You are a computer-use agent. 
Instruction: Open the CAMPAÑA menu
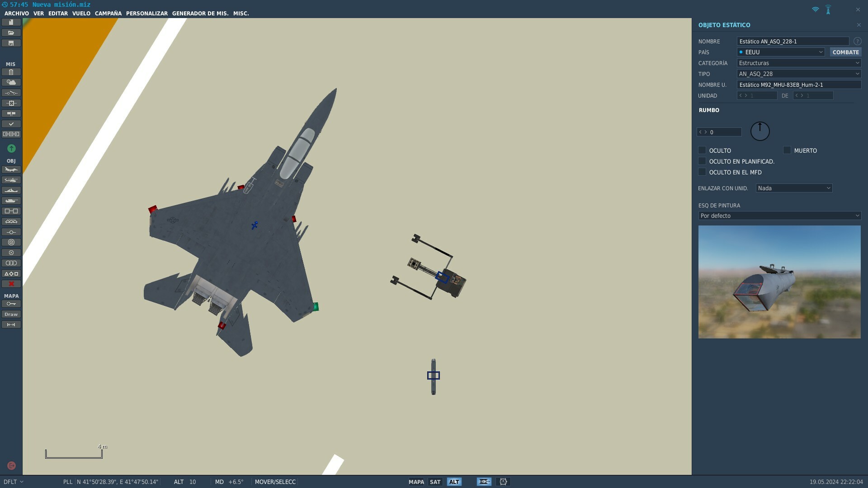pyautogui.click(x=108, y=13)
